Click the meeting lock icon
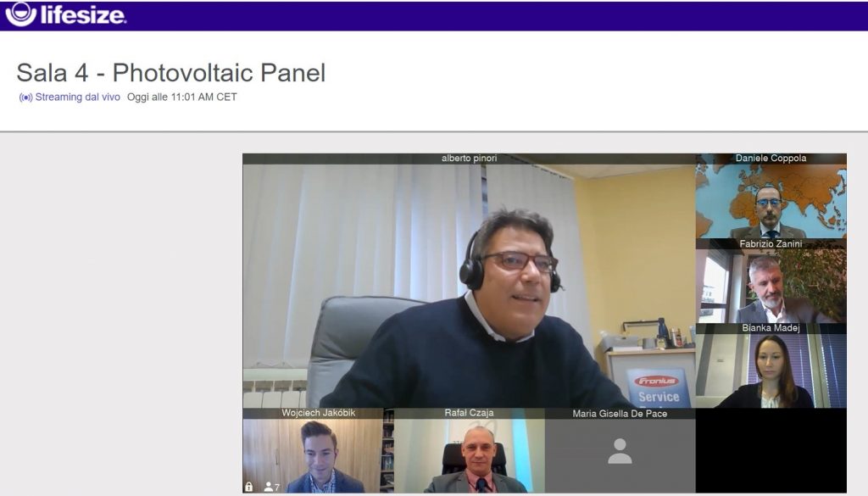 [248, 488]
